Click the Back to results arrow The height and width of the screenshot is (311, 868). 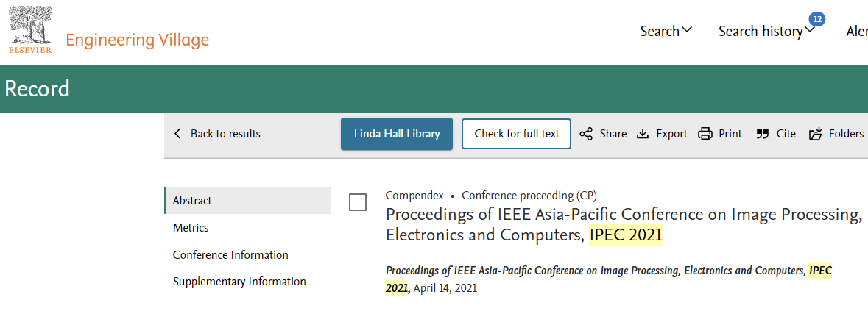click(177, 134)
